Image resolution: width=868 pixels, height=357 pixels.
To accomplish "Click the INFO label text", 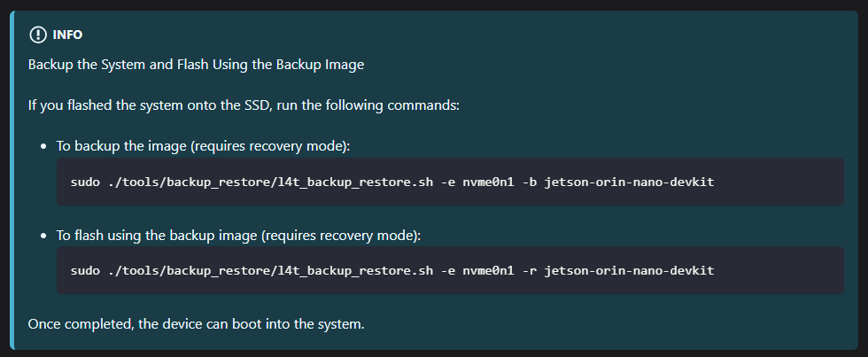I will (x=67, y=35).
